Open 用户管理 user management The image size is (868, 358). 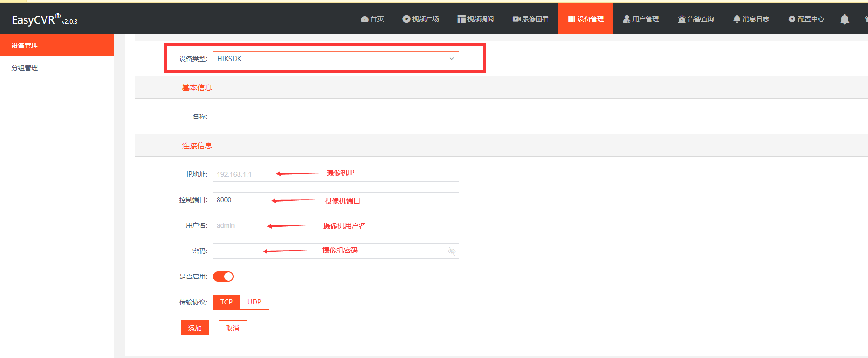[x=641, y=19]
